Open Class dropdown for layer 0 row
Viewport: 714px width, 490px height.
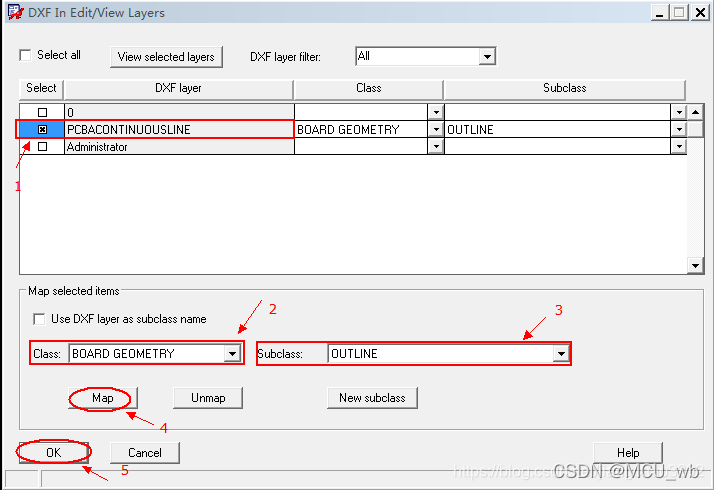click(x=436, y=112)
